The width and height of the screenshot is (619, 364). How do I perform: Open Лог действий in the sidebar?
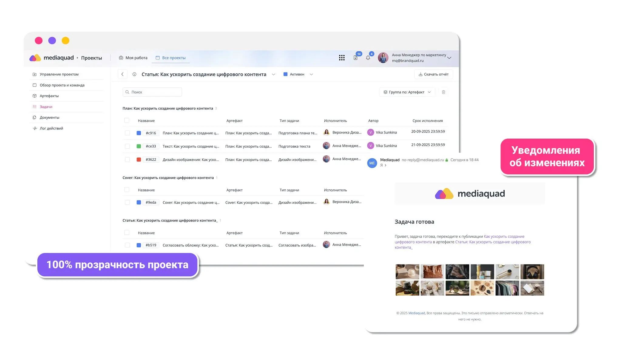point(51,128)
